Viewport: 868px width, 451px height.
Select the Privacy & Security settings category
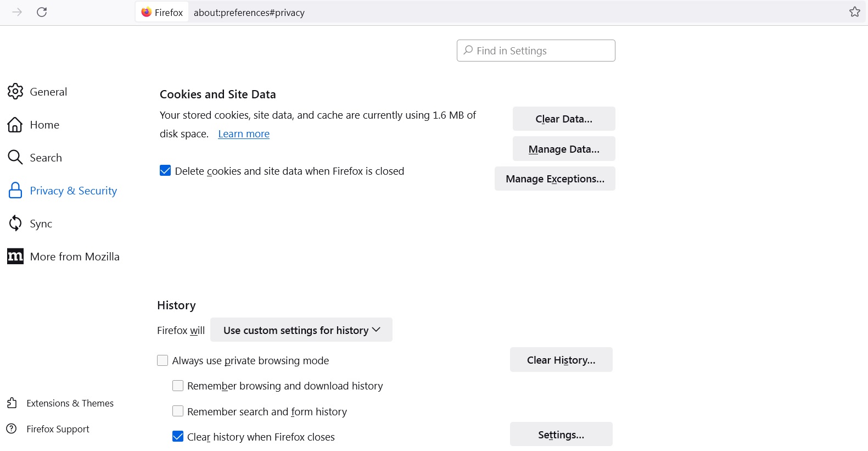click(73, 191)
